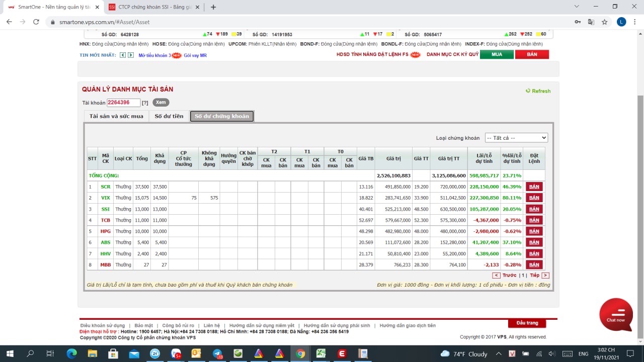
Task: Click the next news arrow icon
Action: click(131, 55)
